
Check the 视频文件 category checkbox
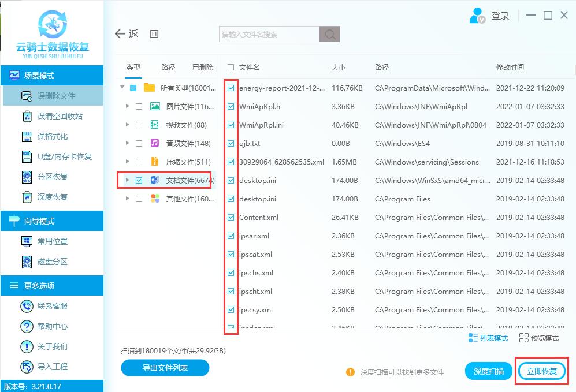(139, 125)
